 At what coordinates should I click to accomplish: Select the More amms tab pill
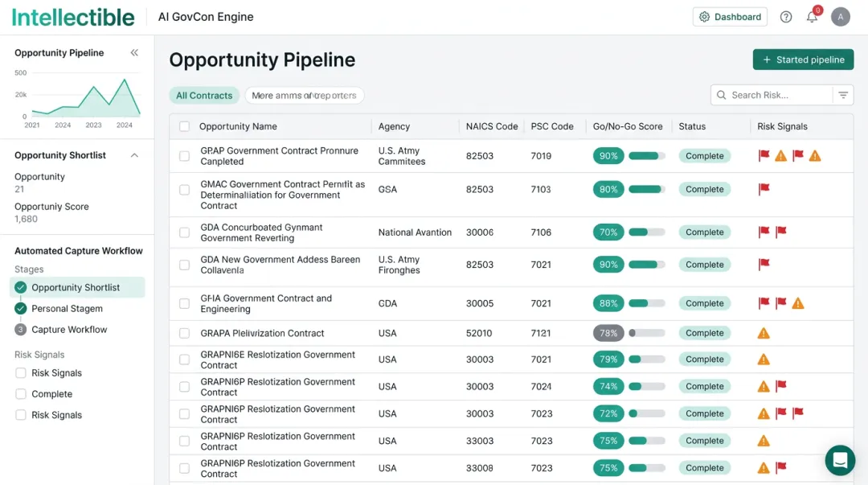(305, 96)
